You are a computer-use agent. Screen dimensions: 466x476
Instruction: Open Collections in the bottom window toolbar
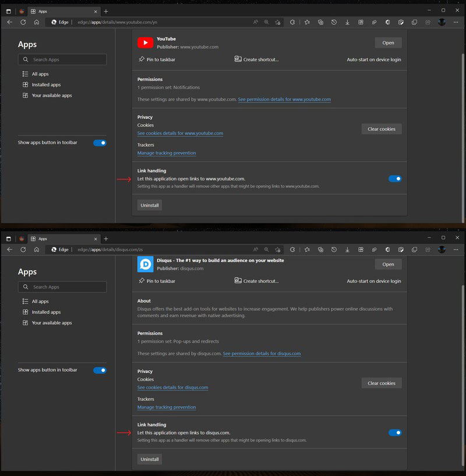pos(320,250)
